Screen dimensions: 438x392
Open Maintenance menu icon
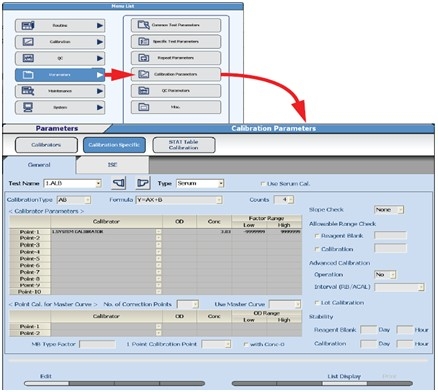28,91
